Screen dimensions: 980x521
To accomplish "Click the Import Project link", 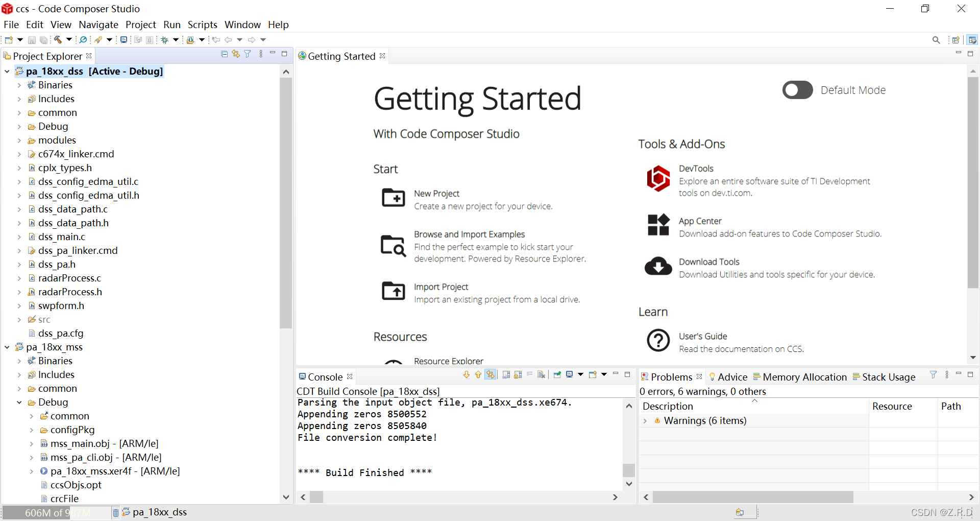I will point(441,287).
